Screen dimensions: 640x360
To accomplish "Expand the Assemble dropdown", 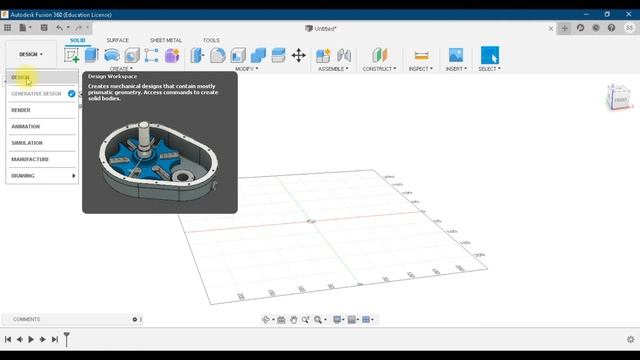I will point(333,69).
